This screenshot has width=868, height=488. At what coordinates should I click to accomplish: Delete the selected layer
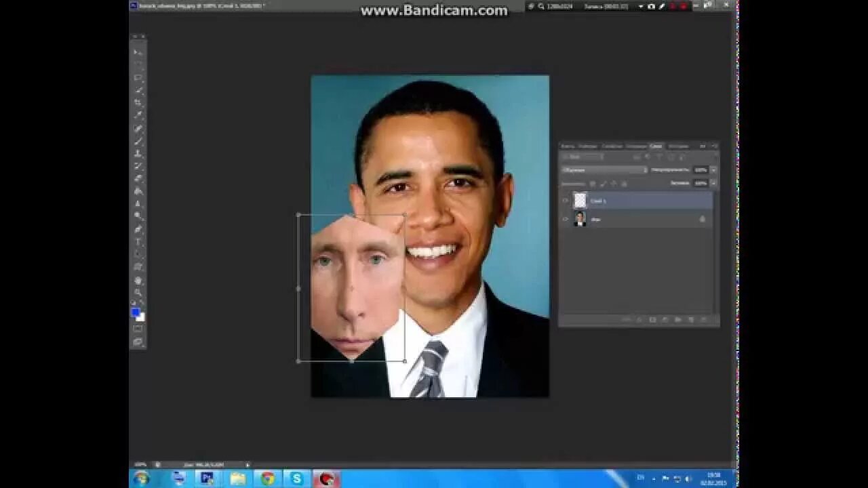coord(703,320)
